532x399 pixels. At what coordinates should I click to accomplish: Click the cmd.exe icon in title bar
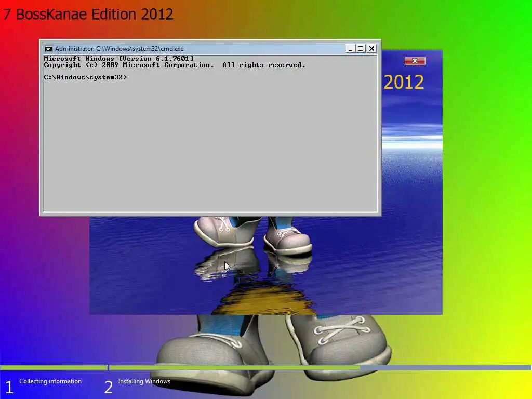[x=49, y=49]
